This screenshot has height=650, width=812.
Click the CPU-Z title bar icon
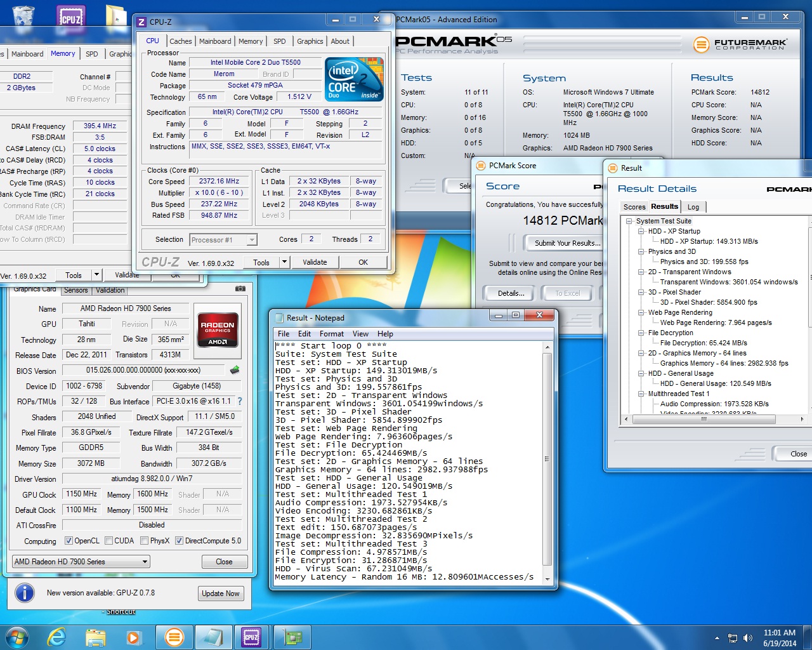141,22
